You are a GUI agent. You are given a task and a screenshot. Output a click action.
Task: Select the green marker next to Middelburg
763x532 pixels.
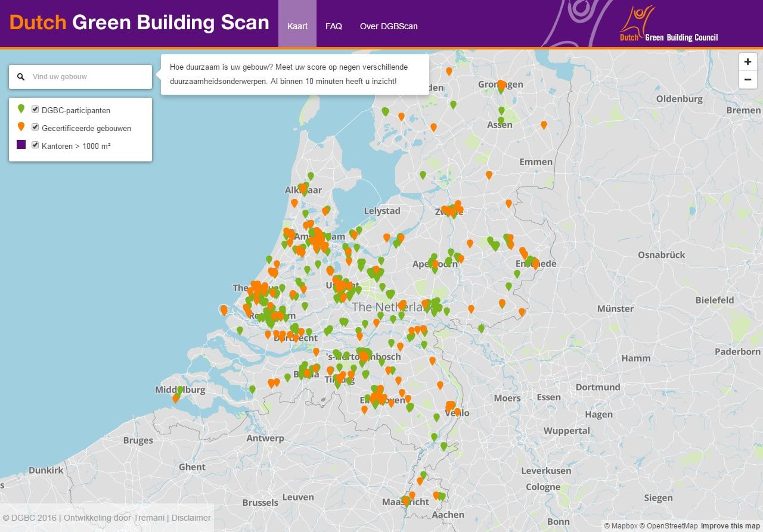180,390
